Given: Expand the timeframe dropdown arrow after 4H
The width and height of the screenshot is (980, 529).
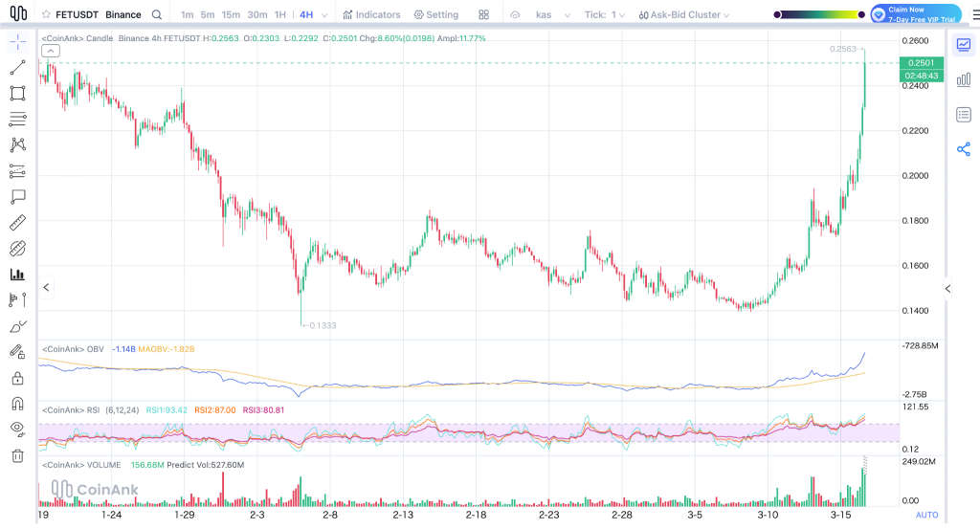Looking at the screenshot, I should tap(325, 15).
